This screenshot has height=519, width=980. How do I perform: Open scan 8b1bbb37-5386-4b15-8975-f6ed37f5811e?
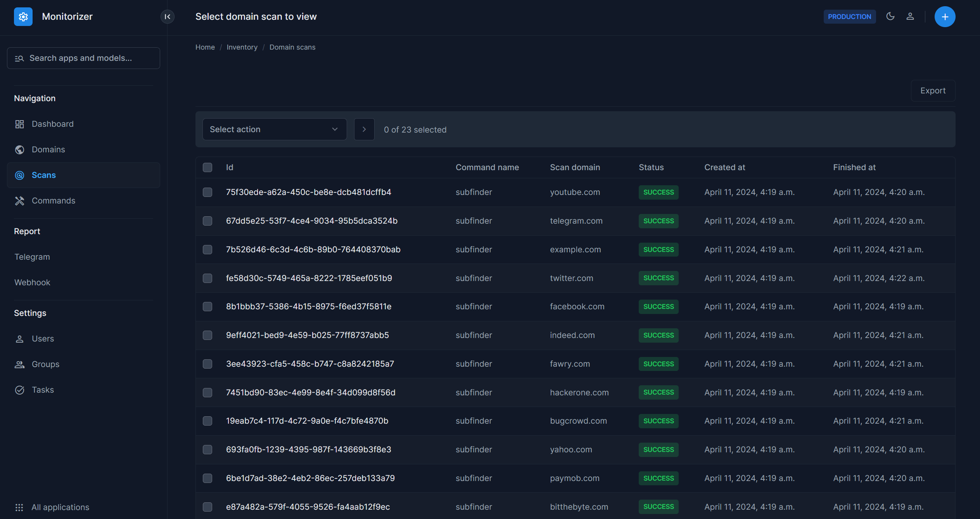click(309, 307)
